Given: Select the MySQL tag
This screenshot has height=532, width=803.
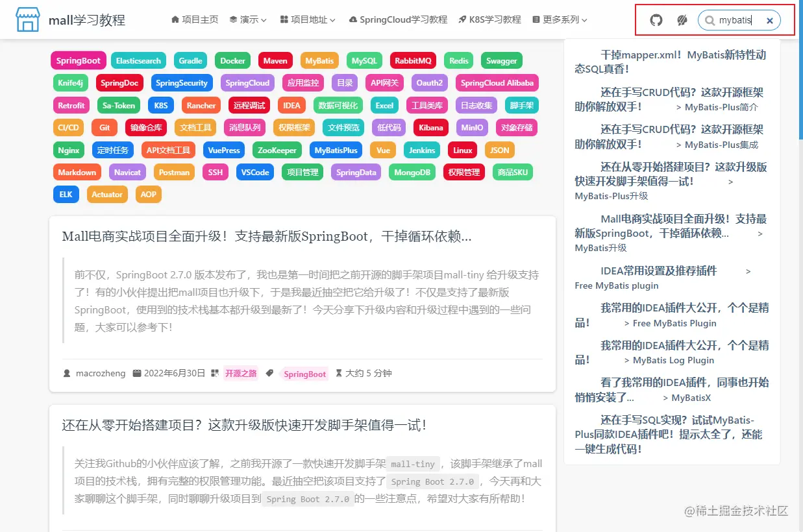Looking at the screenshot, I should [364, 60].
